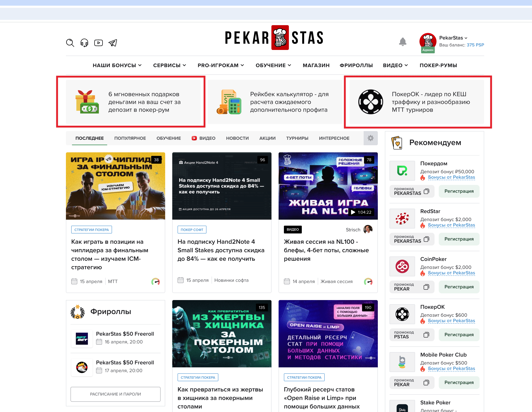Open feed settings gear icon
532x412 pixels.
click(x=370, y=138)
